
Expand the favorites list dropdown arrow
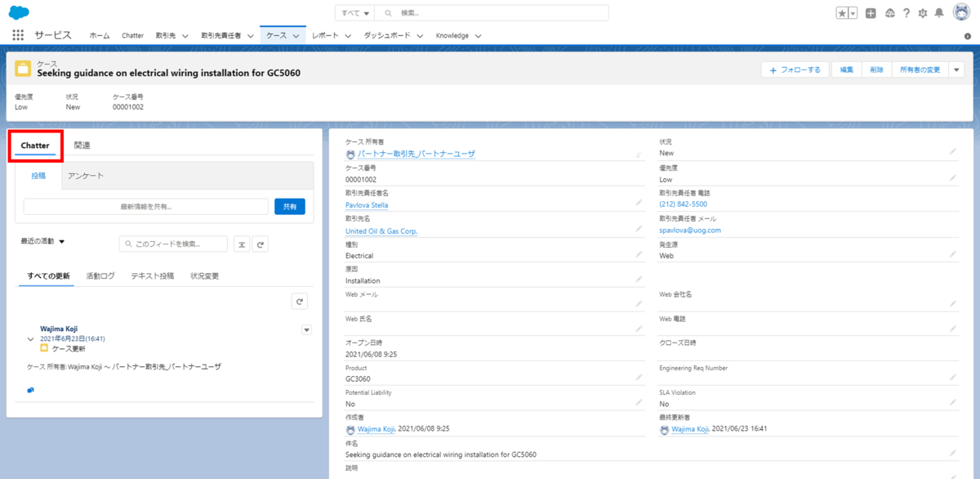853,13
